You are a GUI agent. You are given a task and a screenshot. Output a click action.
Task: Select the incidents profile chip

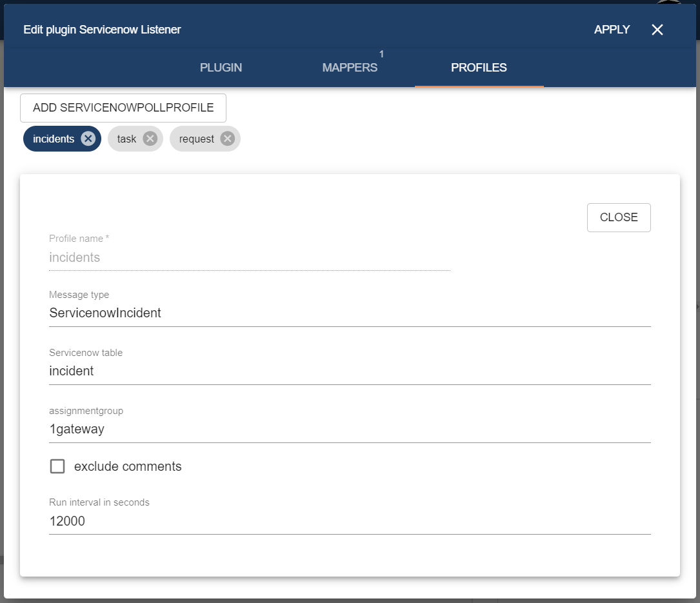54,139
